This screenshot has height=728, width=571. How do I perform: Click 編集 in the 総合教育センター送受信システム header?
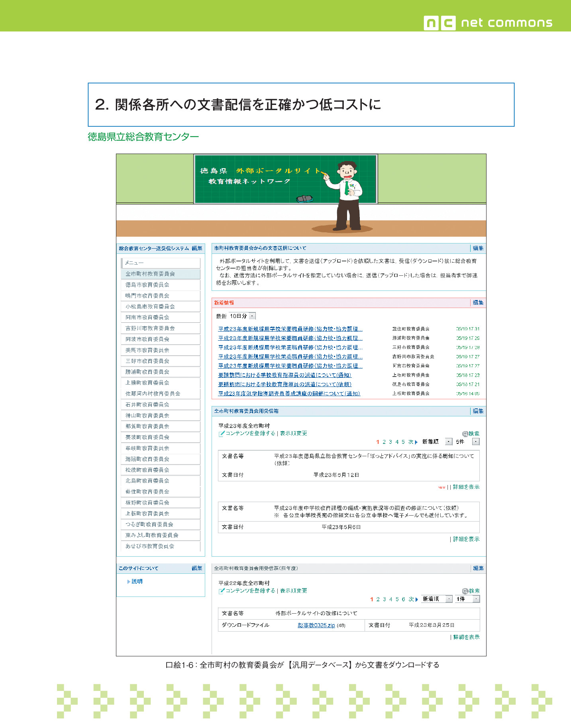[x=197, y=249]
